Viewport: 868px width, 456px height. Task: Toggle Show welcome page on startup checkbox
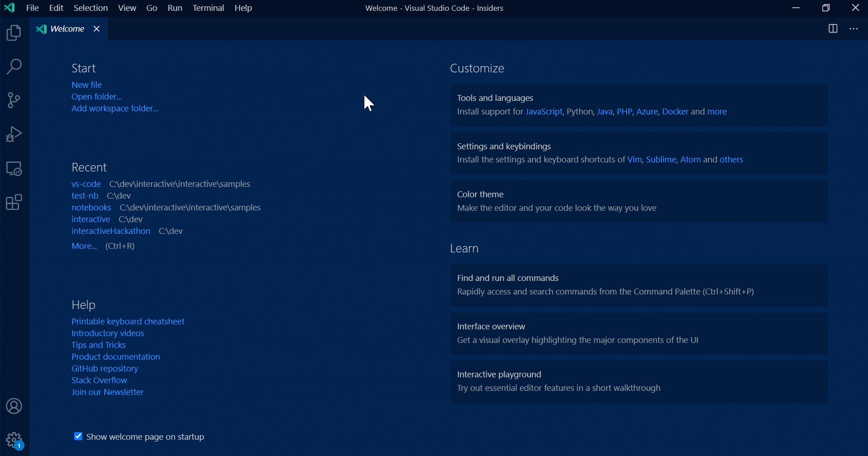(78, 437)
